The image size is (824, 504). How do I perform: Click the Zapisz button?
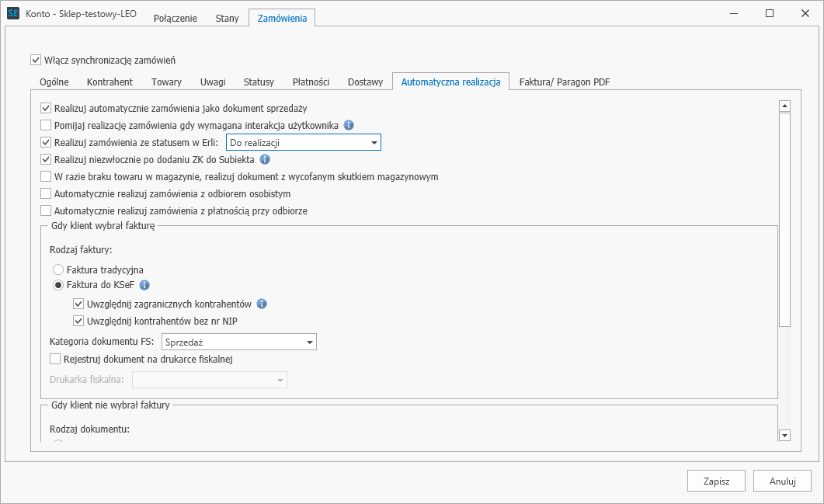tap(716, 481)
